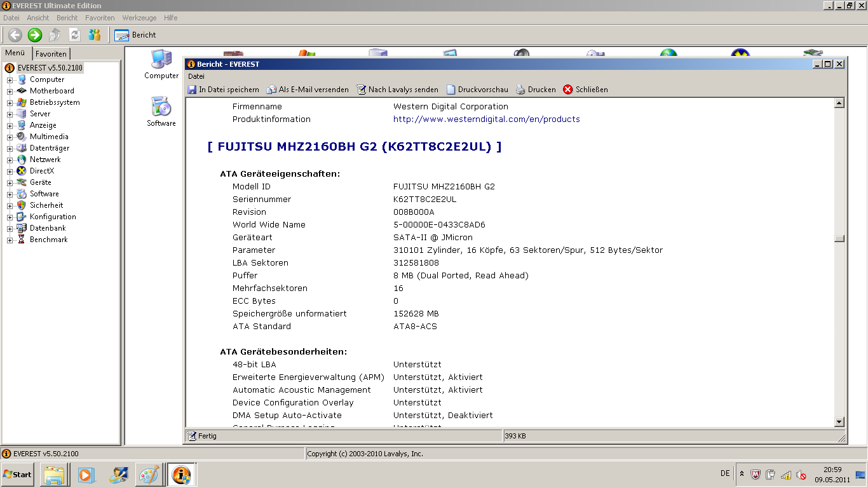Click Nach Lavalys senden
Viewport: 868px width, 488px height.
pos(397,90)
